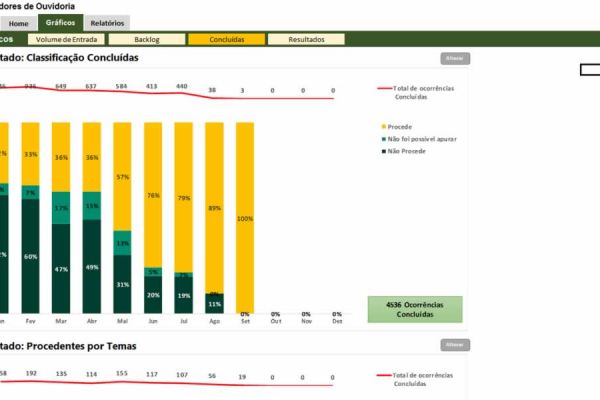This screenshot has width=600, height=400.
Task: Click the 57% yellow segment of Mai bar
Action: point(122,177)
